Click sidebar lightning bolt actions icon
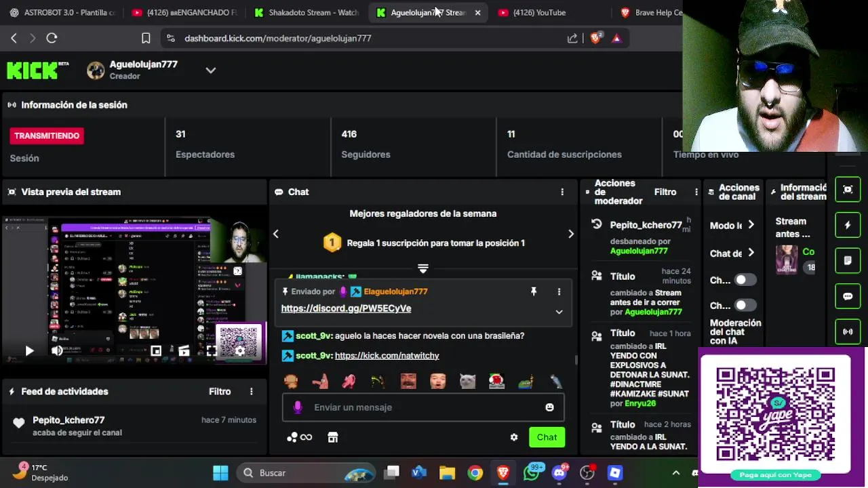868x488 pixels. pos(848,225)
